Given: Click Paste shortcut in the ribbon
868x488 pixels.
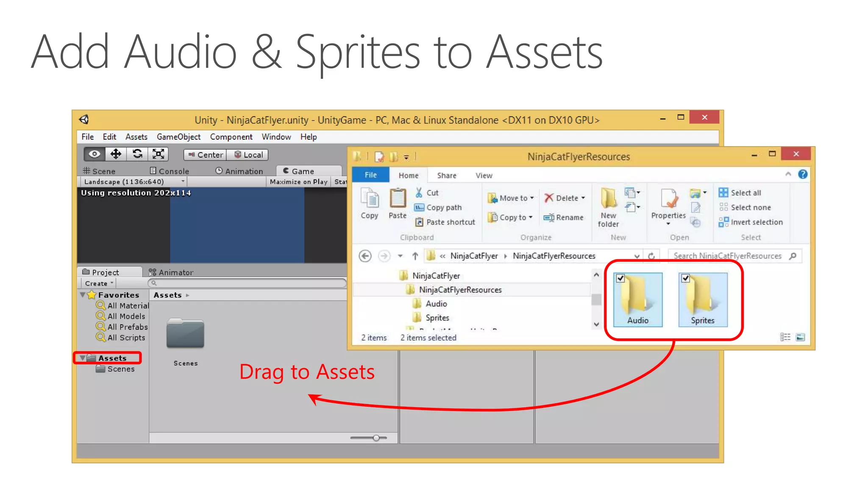Looking at the screenshot, I should pyautogui.click(x=445, y=222).
